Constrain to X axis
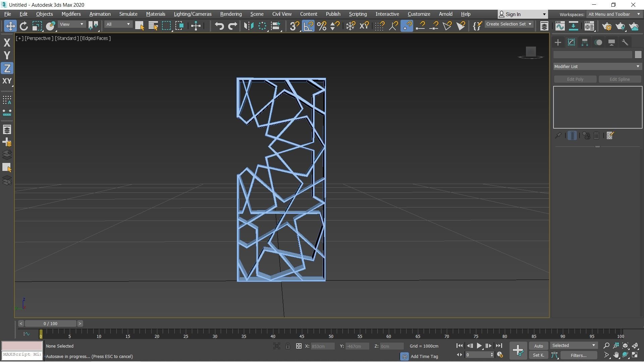 click(x=7, y=43)
